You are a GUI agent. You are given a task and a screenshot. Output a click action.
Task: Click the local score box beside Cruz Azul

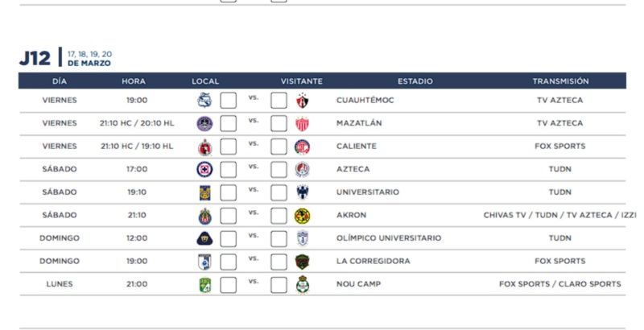pos(229,170)
